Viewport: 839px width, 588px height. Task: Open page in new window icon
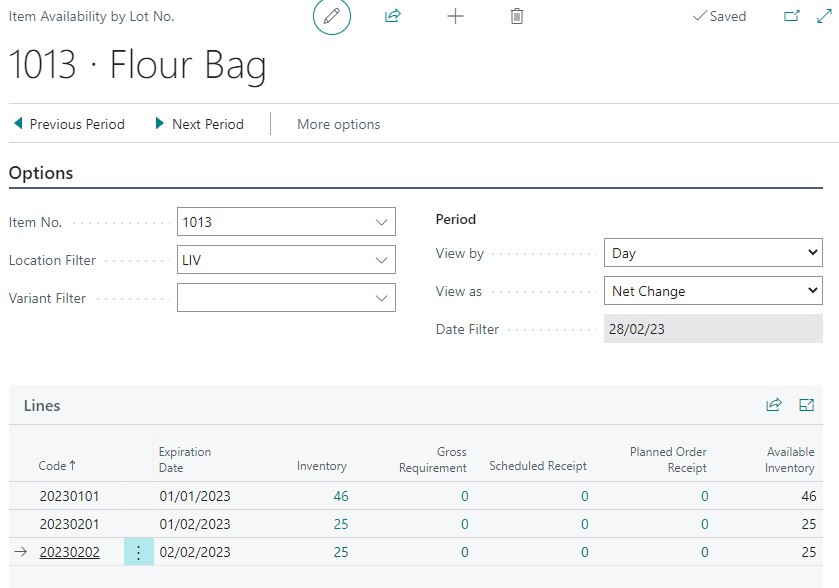click(x=791, y=16)
